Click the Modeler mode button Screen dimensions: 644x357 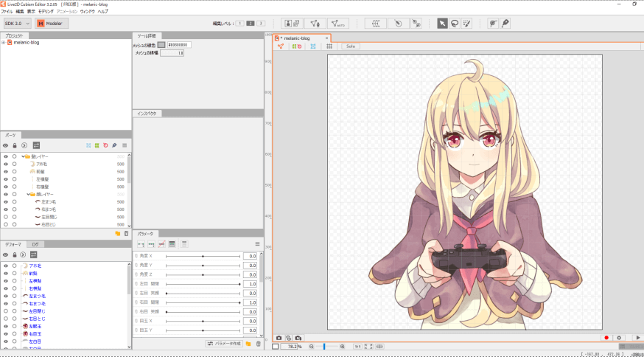click(52, 24)
